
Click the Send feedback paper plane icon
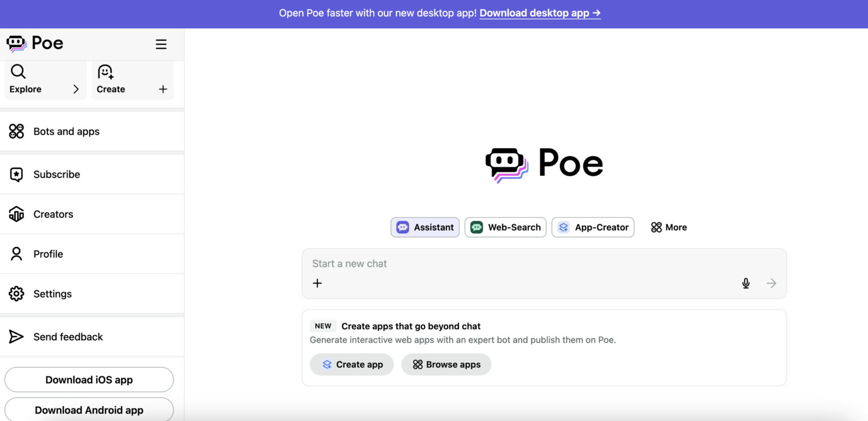point(16,337)
